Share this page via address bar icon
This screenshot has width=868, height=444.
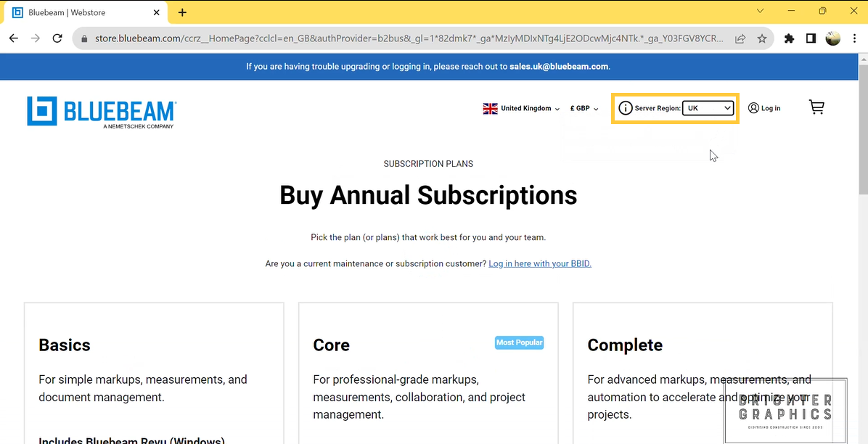coord(740,38)
